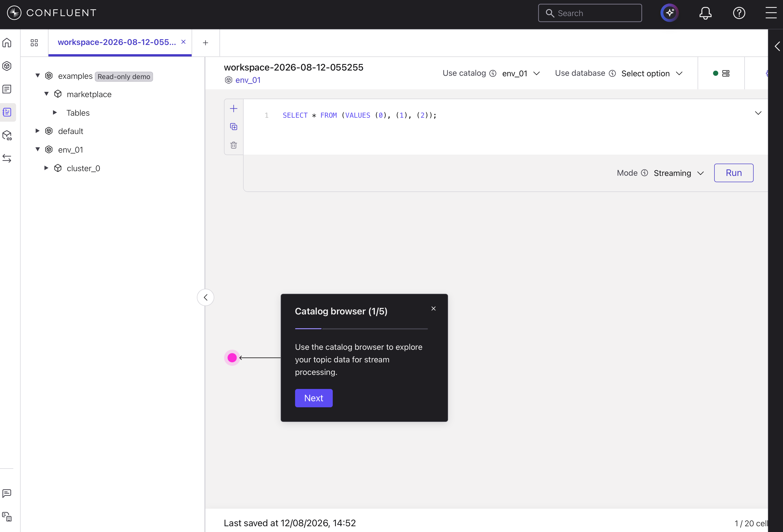Click the Search input field
This screenshot has width=783, height=532.
tap(590, 13)
